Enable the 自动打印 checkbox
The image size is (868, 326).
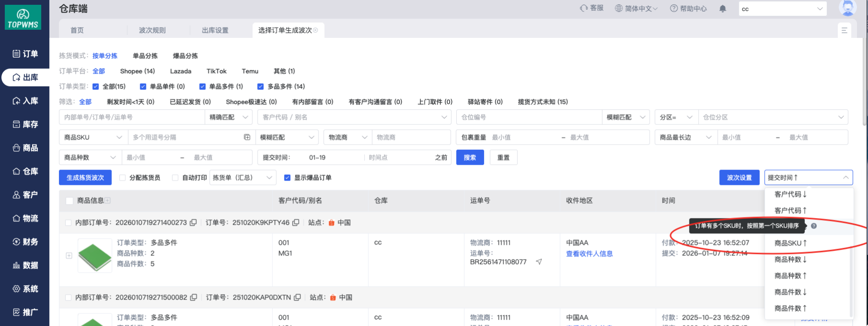175,178
